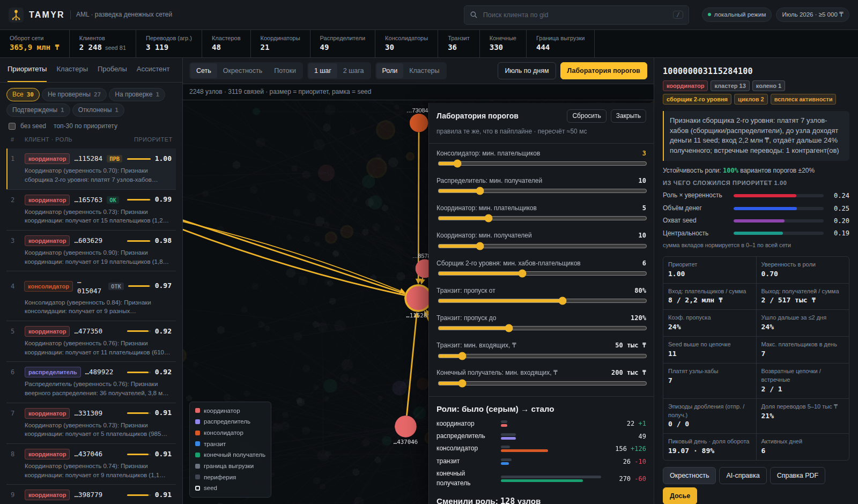The height and width of the screenshot is (504, 858).
Task: Open the Ассистент tab
Action: (x=153, y=69)
